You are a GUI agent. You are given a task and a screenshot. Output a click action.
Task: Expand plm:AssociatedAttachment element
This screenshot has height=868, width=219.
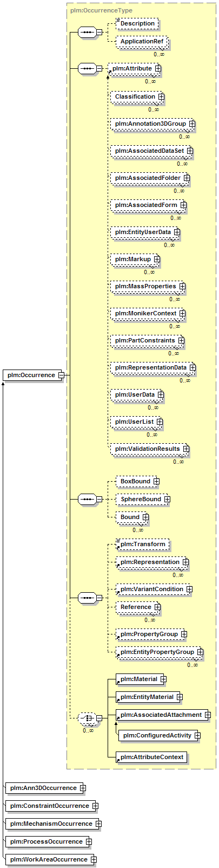(208, 715)
